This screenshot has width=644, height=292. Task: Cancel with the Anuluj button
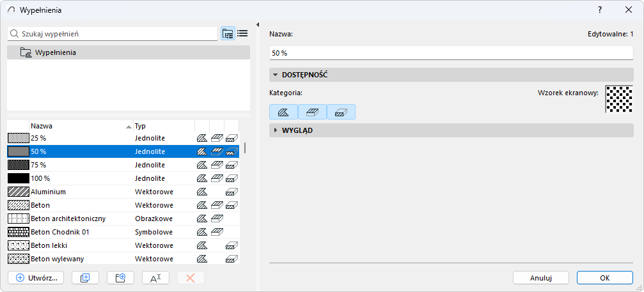[541, 278]
